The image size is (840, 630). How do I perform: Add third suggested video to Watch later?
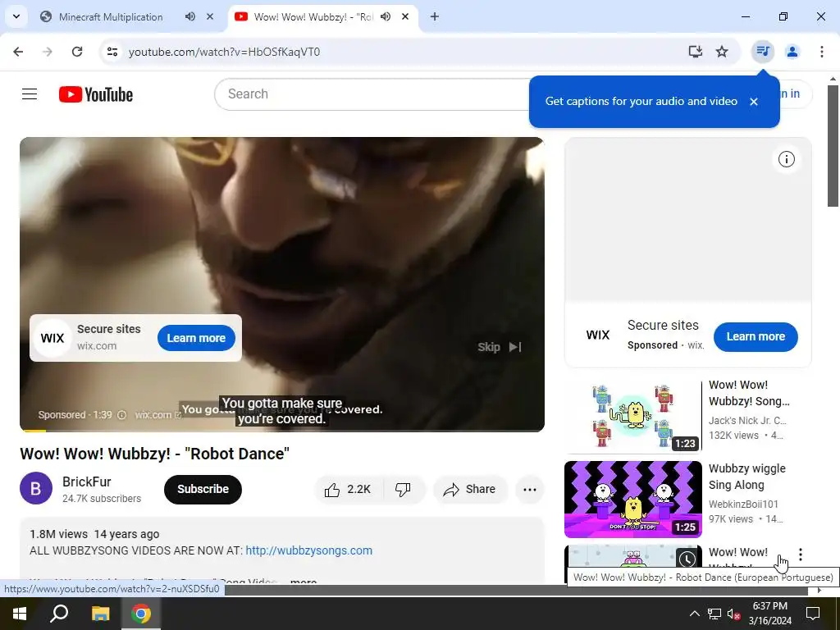pos(687,559)
